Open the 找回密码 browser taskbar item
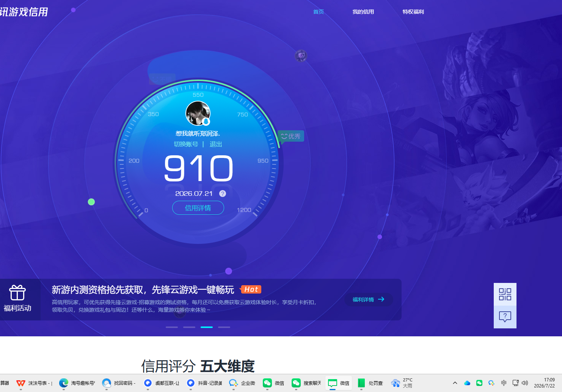This screenshot has height=392, width=562. 119,383
